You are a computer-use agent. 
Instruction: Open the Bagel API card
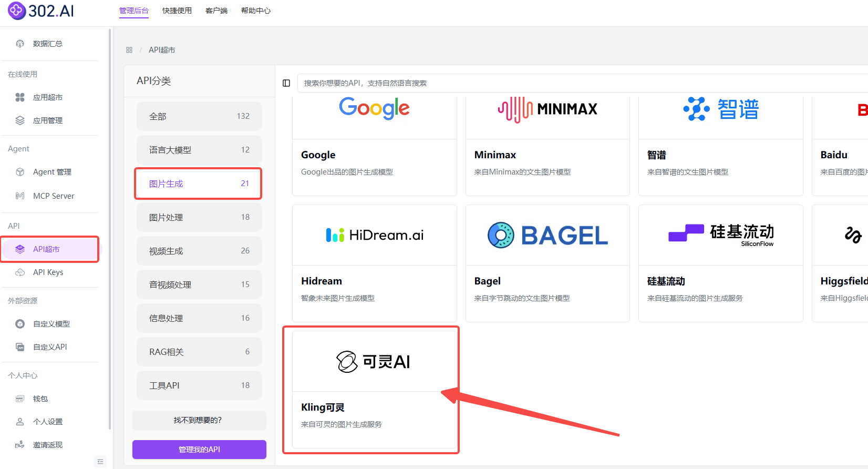(547, 263)
